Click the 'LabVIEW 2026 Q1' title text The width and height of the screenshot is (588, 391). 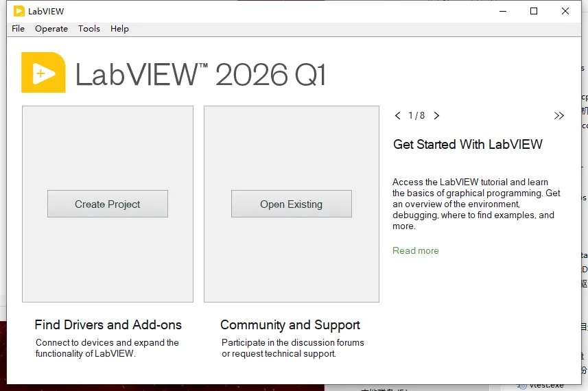pyautogui.click(x=200, y=75)
